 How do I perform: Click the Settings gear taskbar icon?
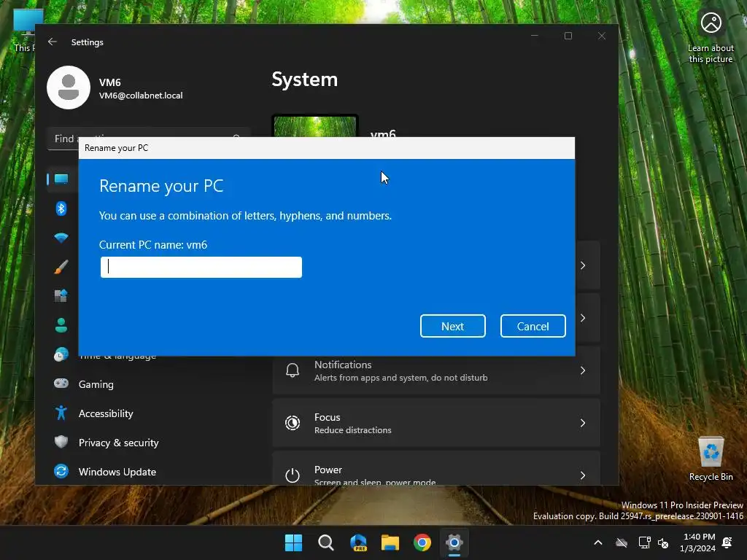(454, 542)
